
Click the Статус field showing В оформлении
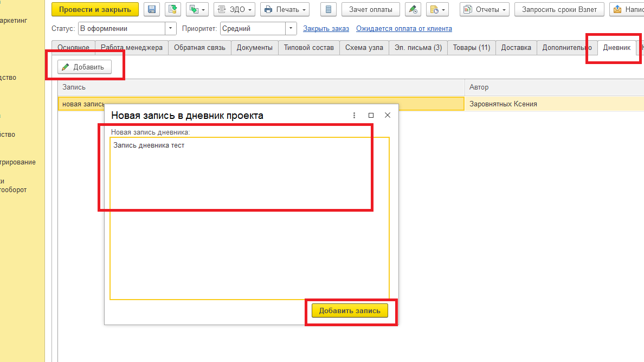point(122,28)
